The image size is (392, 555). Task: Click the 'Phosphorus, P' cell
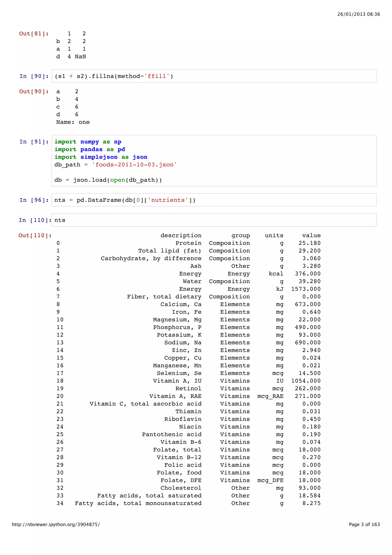pos(177,327)
